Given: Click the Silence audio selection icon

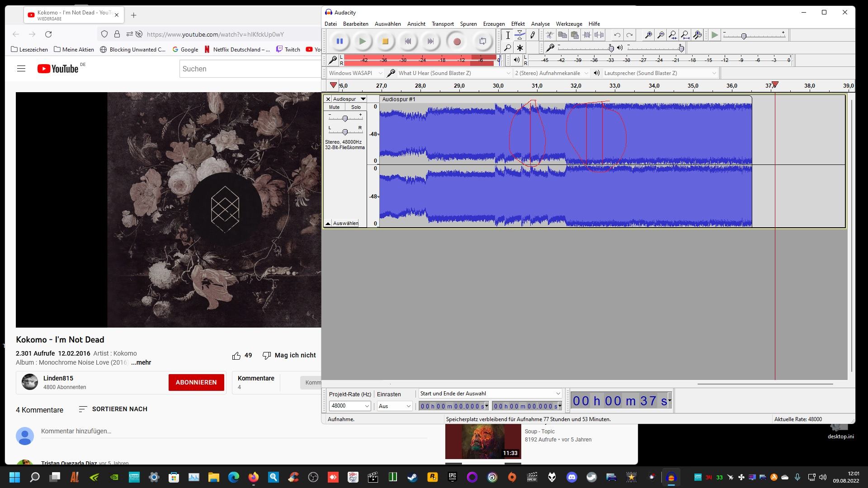Looking at the screenshot, I should tap(599, 35).
